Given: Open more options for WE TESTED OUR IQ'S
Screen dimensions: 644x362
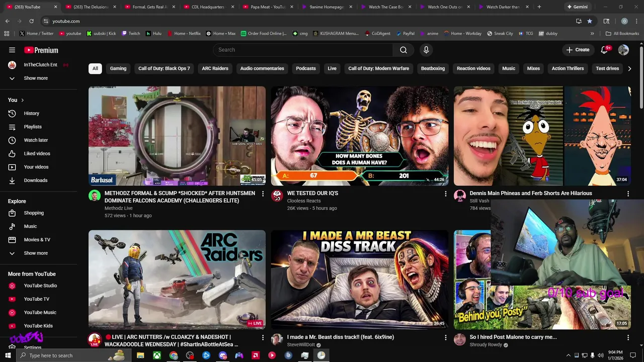Looking at the screenshot, I should [445, 194].
